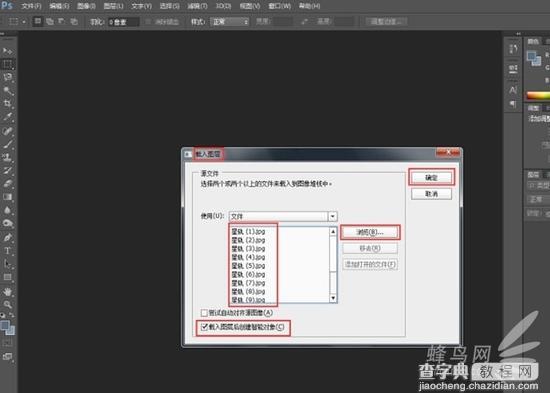Click foreground swatch in Color panel
This screenshot has width=550, height=393.
(532, 56)
